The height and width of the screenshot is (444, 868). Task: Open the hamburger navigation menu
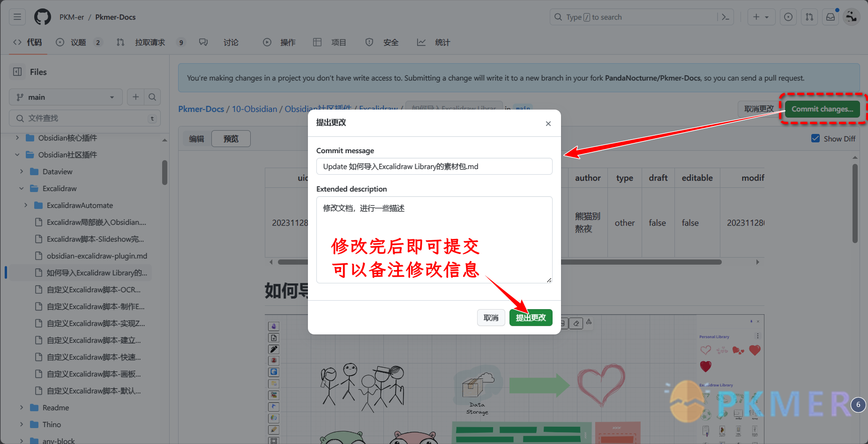point(17,17)
